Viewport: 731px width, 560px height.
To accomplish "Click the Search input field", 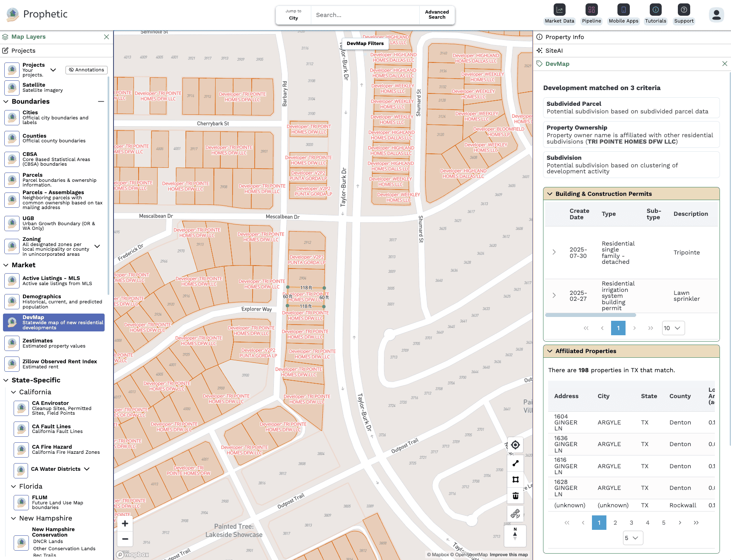I will [365, 15].
